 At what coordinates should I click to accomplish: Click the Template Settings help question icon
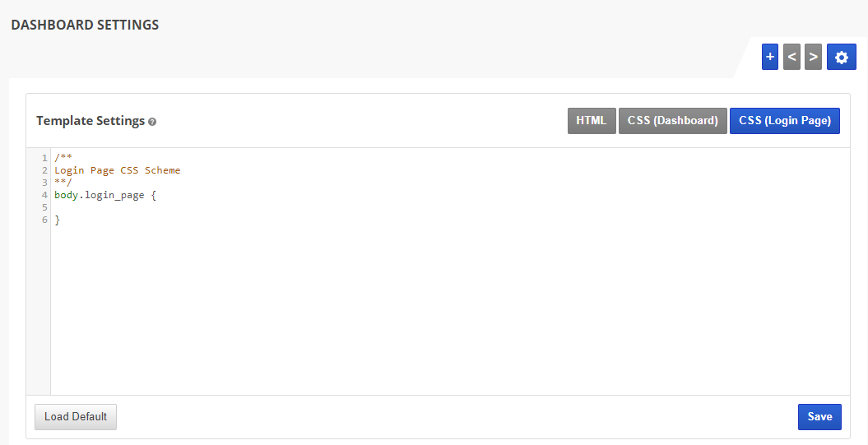click(x=152, y=122)
